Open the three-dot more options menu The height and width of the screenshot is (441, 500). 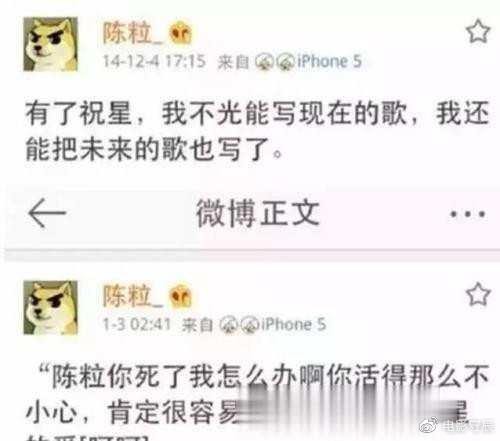(x=467, y=214)
